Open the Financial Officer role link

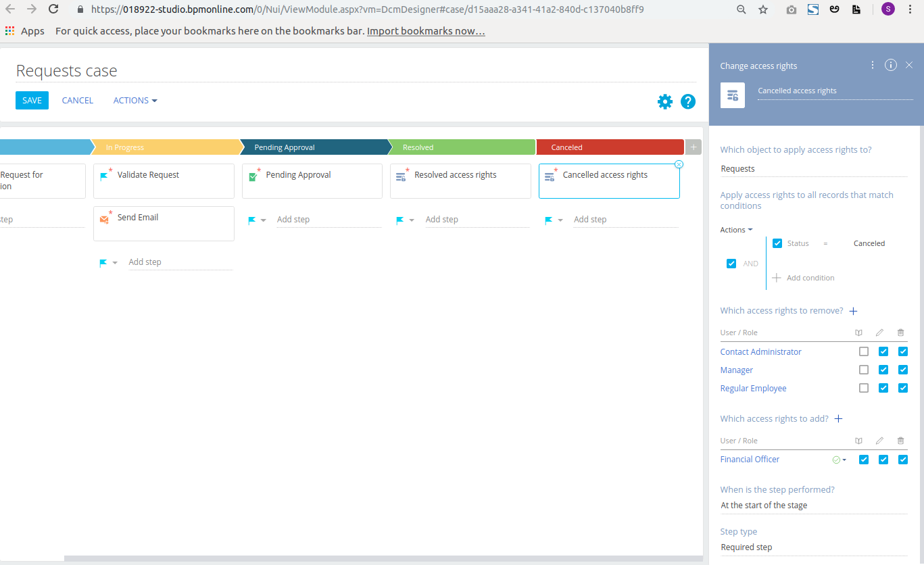(750, 460)
